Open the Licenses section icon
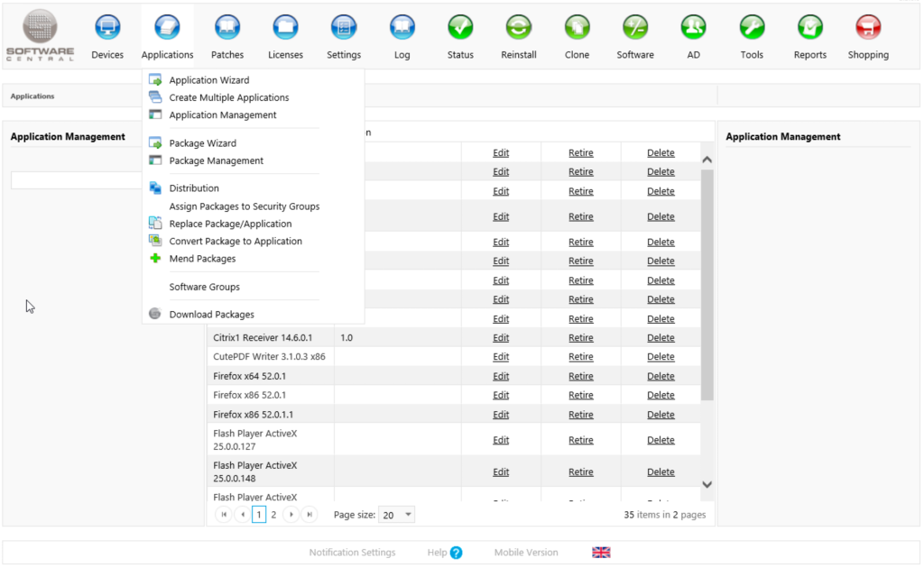Screen dimensions: 924x568 coord(285,27)
